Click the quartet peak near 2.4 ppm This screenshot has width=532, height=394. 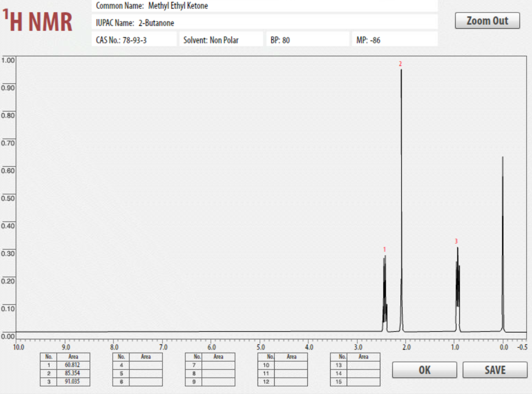385,285
